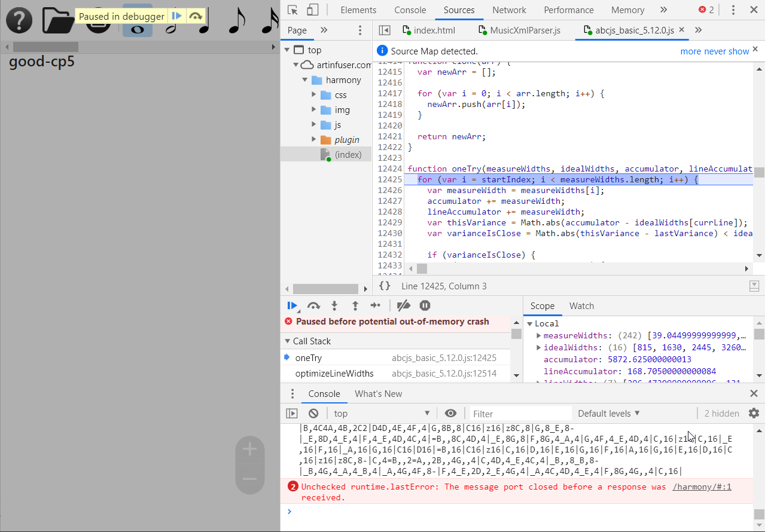
Task: Close the abcjs_basic_5.12.0.js tab
Action: 682,30
